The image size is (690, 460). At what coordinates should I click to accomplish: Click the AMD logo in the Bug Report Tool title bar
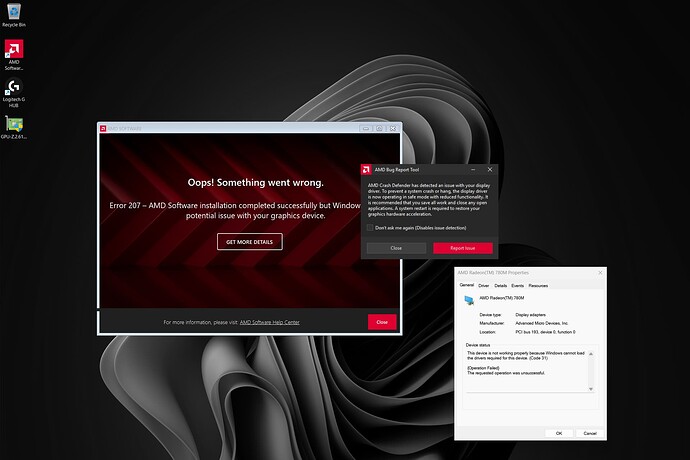366,169
